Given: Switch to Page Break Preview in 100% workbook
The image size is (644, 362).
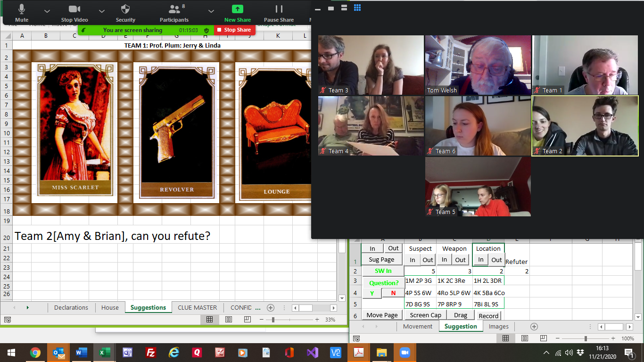Looking at the screenshot, I should pos(543,338).
